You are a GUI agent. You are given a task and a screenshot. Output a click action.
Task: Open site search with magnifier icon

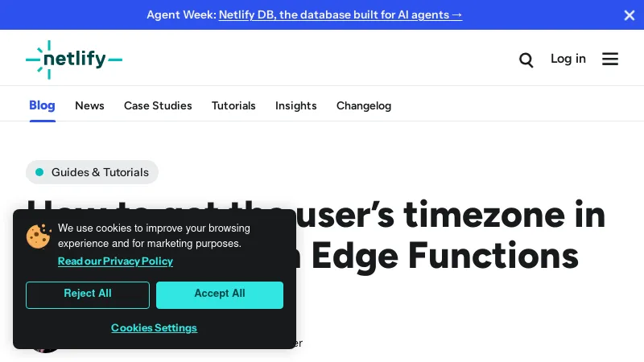pos(526,60)
